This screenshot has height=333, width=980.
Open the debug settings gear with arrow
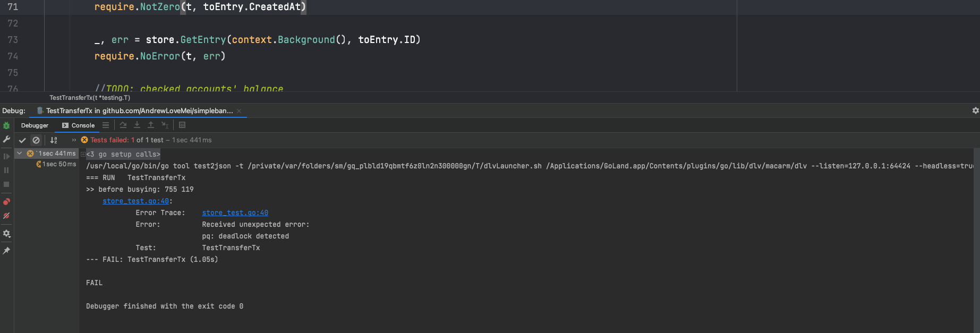click(6, 234)
